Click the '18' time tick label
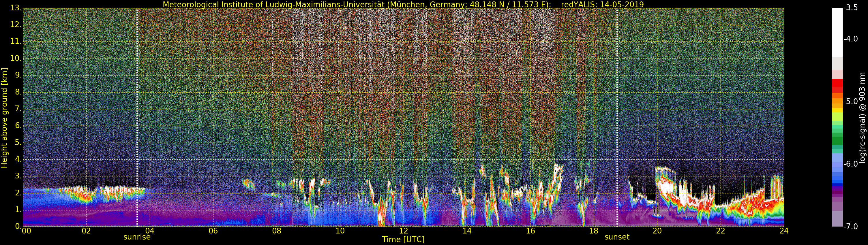 594,231
